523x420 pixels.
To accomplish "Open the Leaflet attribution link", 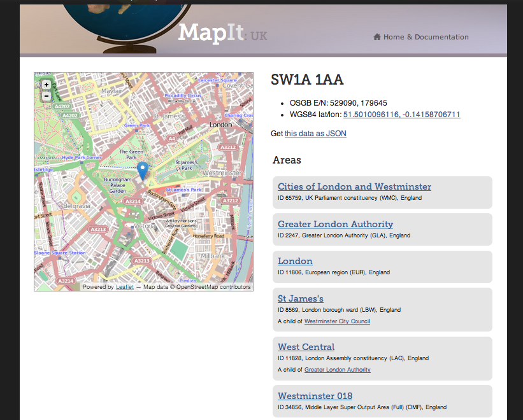I will [x=125, y=287].
